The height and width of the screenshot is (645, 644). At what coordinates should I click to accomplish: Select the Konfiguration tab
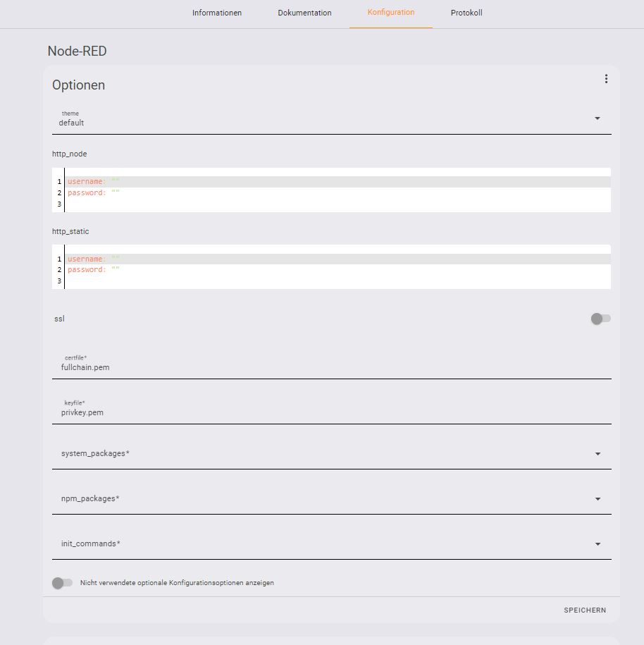(x=390, y=13)
